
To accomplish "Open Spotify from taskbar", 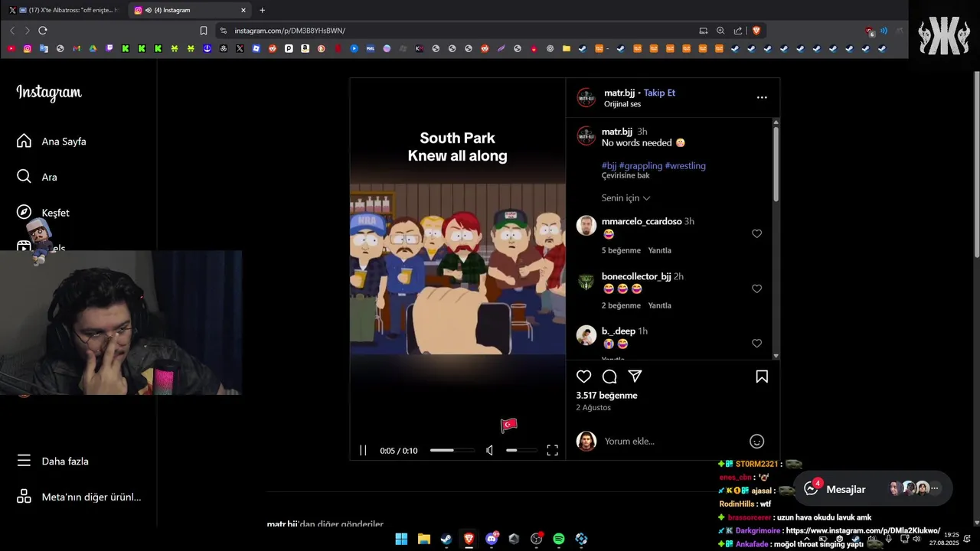I will [559, 539].
